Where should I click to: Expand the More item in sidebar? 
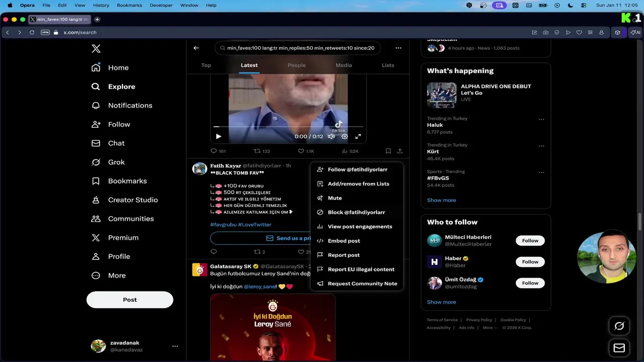pos(108,276)
